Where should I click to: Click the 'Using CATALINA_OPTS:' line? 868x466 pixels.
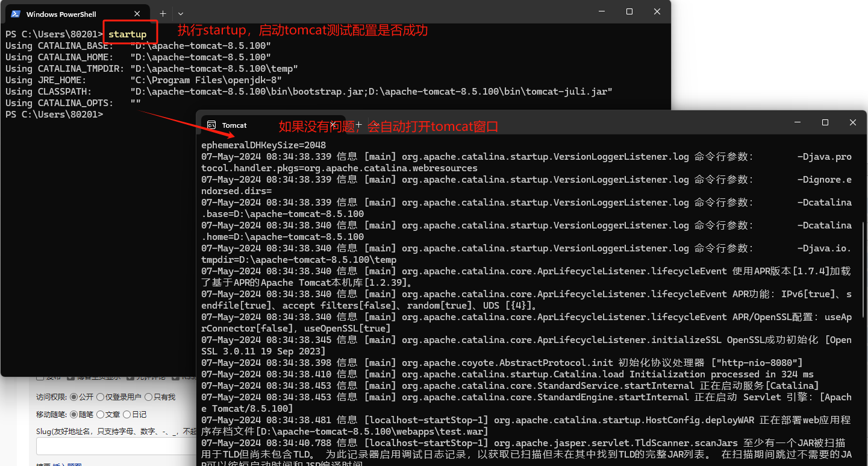pos(73,103)
